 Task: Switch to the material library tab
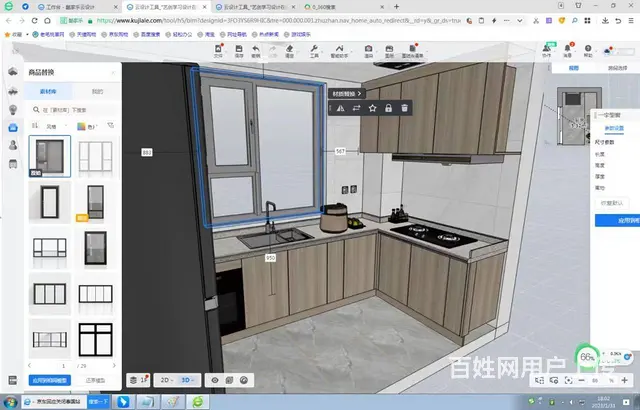pyautogui.click(x=49, y=92)
